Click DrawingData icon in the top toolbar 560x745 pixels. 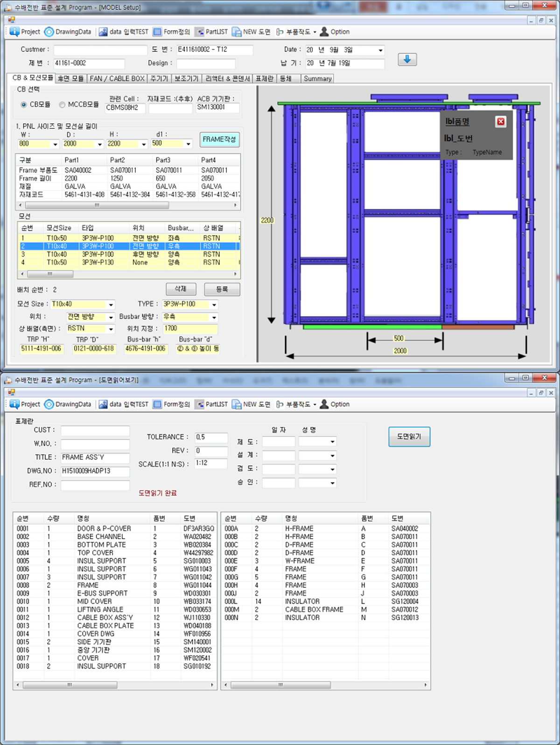pos(49,32)
